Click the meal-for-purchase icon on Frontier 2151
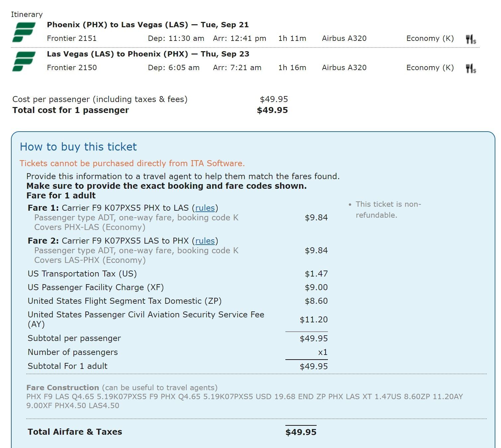This screenshot has height=448, width=501. [470, 39]
